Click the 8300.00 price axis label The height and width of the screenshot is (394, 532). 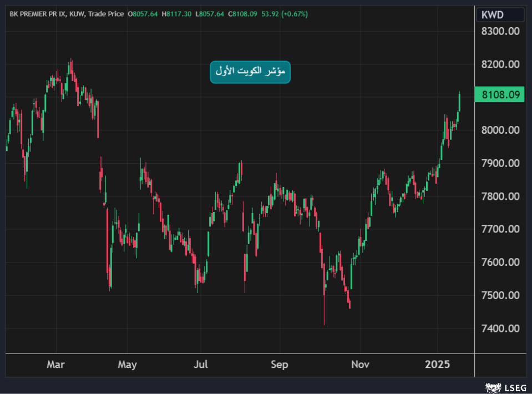click(x=500, y=31)
